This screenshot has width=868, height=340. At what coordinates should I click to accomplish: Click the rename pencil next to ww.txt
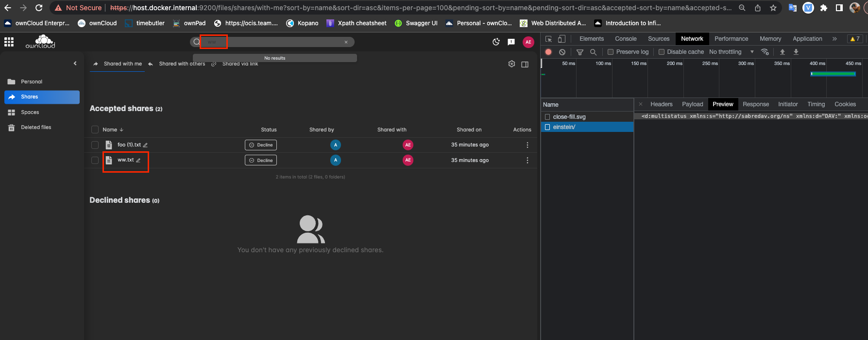coord(138,160)
